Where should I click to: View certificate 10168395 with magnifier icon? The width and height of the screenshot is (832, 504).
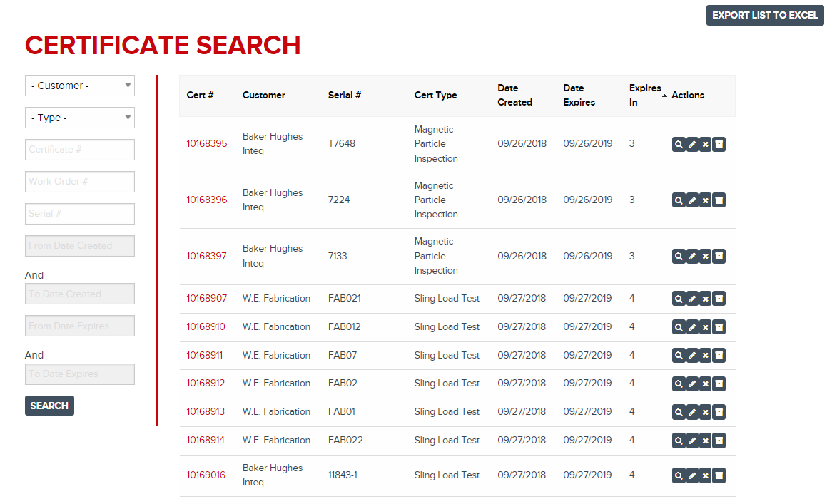click(679, 144)
